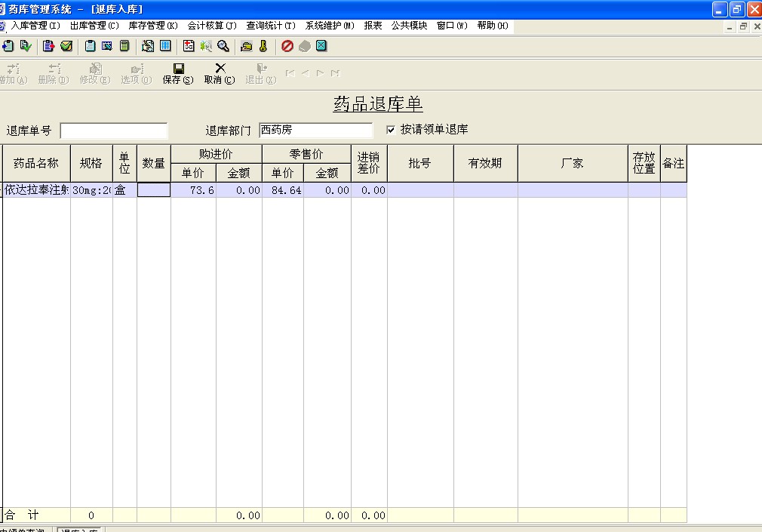The image size is (762, 532).
Task: Go to last record navigation arrow
Action: click(335, 73)
